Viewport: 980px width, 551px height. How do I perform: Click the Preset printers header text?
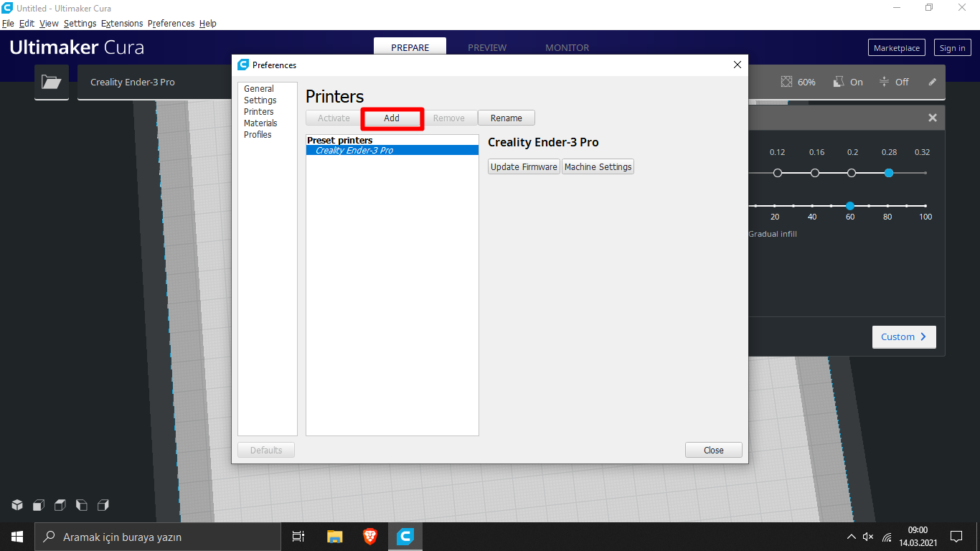(x=340, y=140)
